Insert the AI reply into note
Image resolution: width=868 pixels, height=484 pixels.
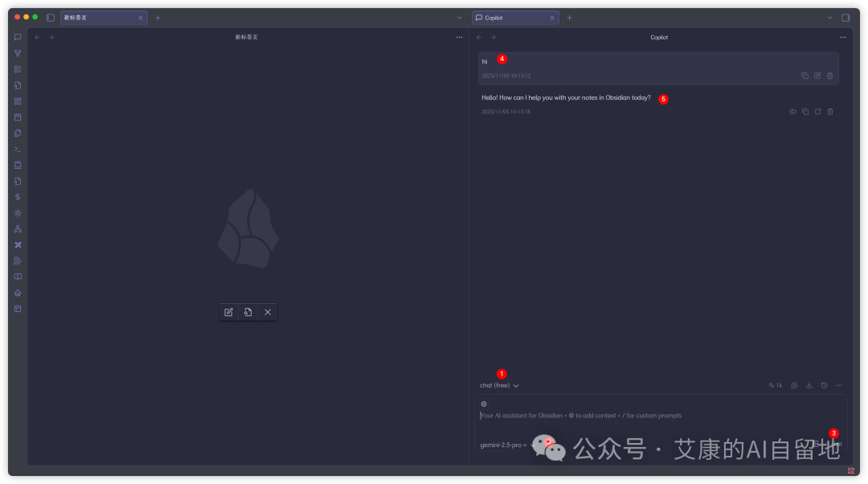(792, 112)
